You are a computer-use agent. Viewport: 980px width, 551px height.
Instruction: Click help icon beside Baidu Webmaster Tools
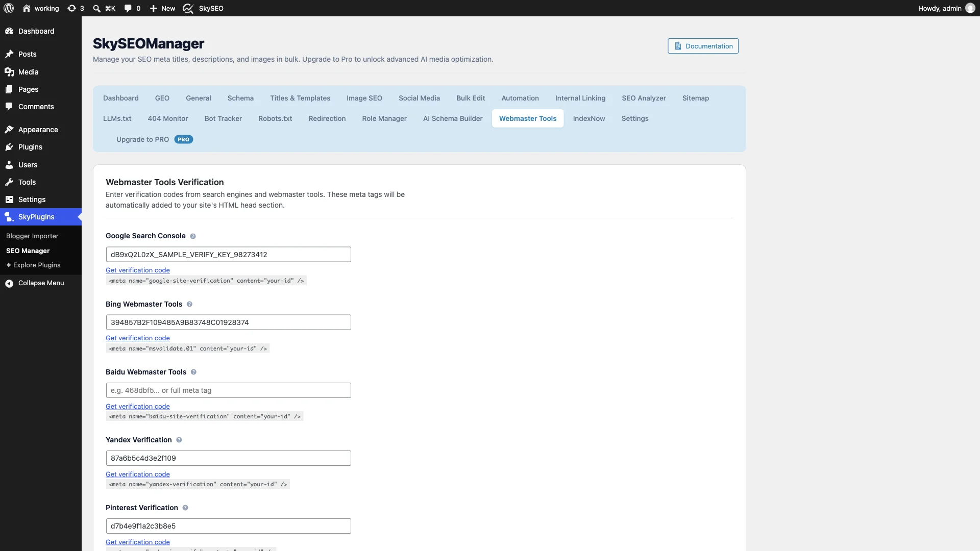coord(193,372)
